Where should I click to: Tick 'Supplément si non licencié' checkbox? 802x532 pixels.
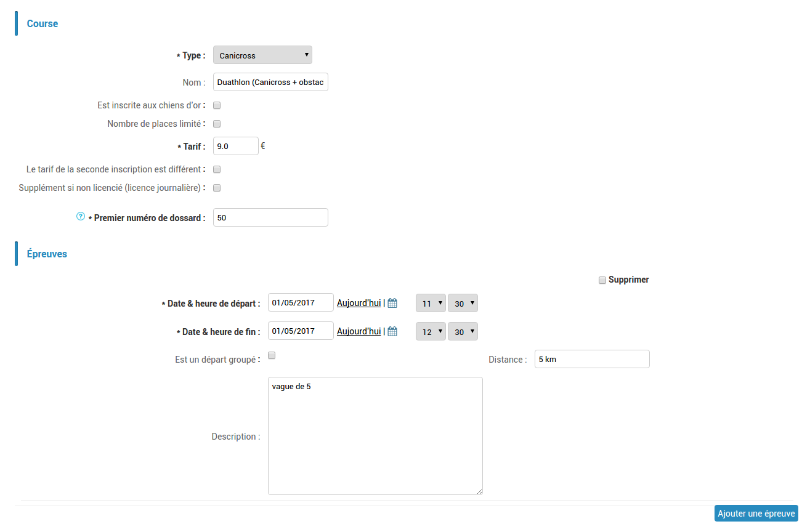tap(217, 188)
